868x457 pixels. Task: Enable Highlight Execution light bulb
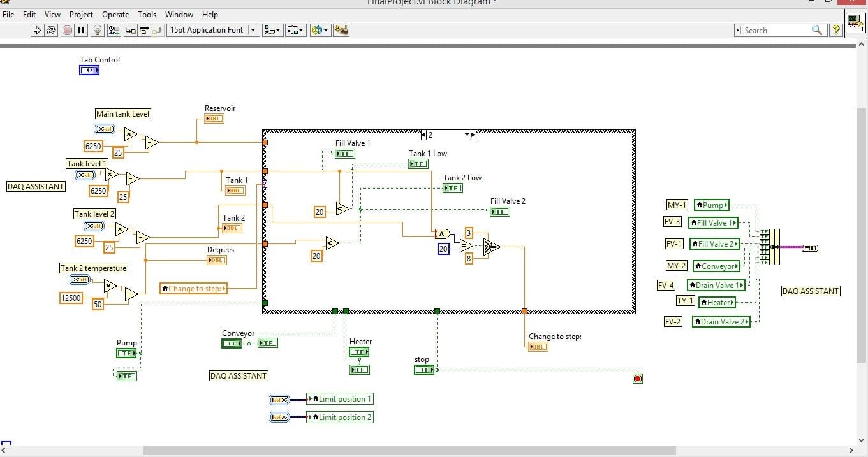click(96, 30)
